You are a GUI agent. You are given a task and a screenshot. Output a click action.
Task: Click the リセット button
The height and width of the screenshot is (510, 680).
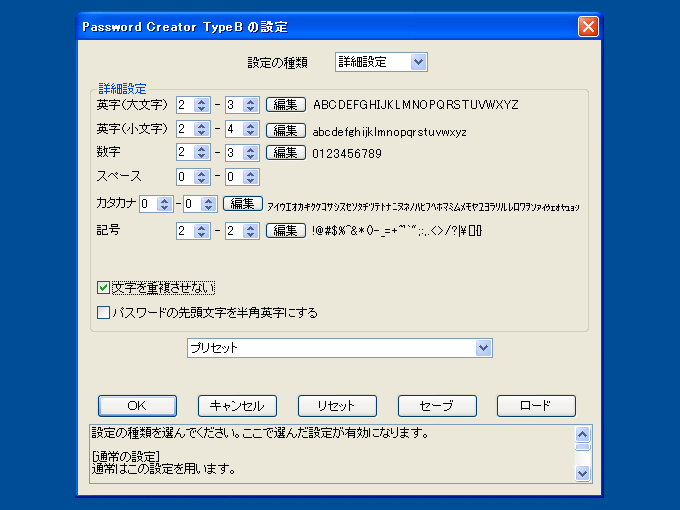[337, 406]
